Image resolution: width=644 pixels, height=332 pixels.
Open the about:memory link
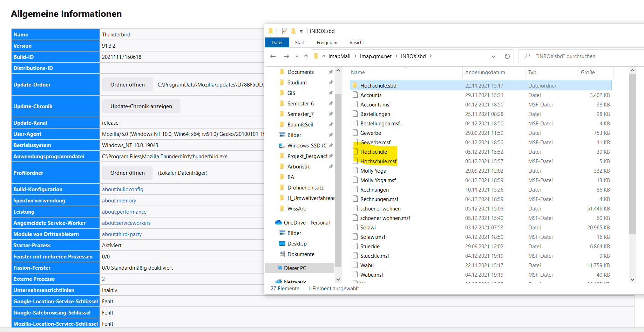(119, 201)
